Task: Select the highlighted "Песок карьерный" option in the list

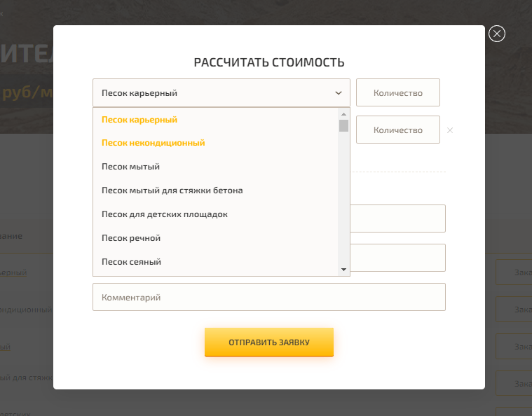Action: 139,120
